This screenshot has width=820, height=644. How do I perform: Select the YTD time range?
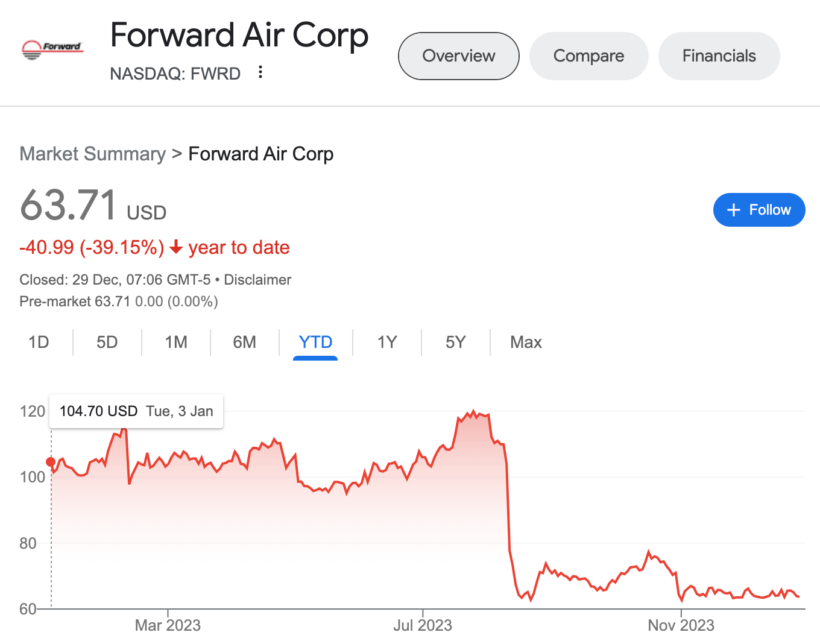coord(315,343)
